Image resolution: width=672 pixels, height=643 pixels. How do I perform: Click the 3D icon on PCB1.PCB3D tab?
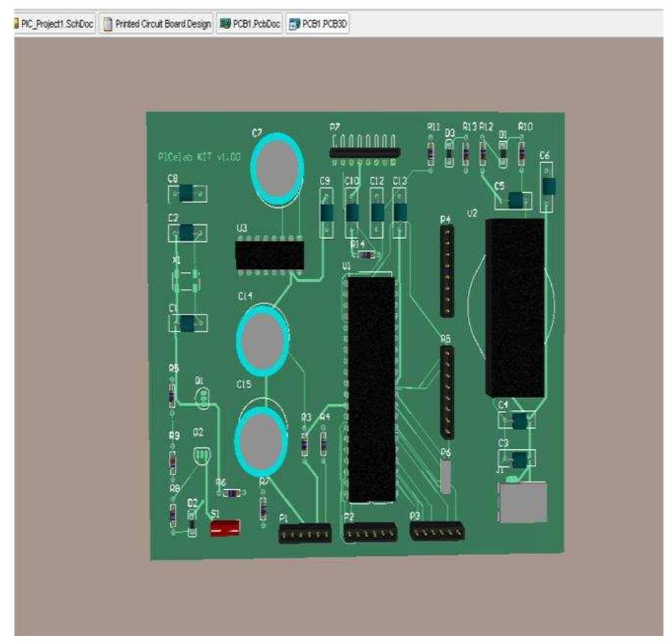pos(295,25)
